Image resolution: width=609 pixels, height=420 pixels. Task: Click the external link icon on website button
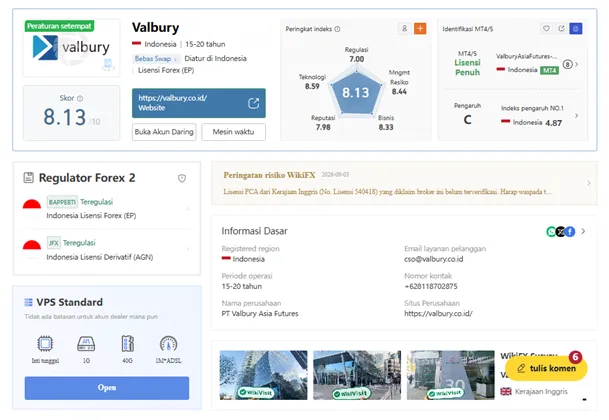coord(253,103)
